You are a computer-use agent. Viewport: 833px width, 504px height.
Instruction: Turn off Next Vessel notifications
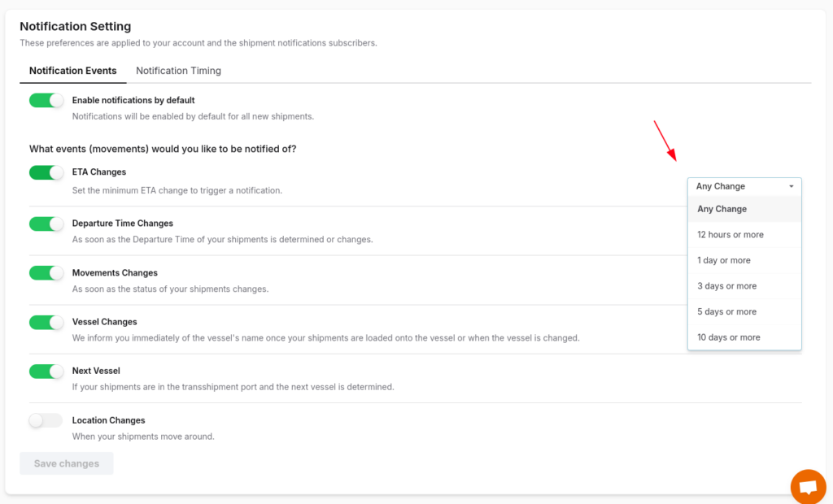pos(46,371)
